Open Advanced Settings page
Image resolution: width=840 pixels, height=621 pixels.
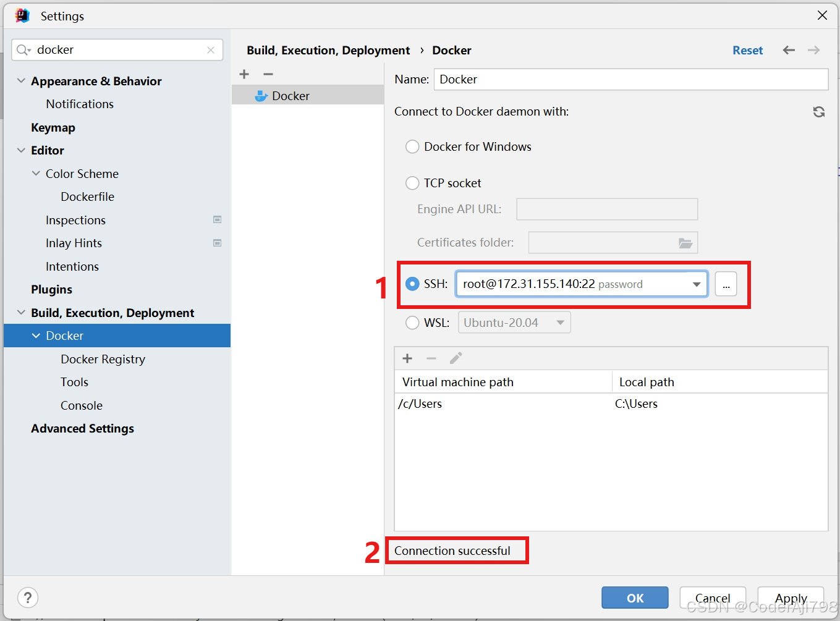(x=82, y=428)
